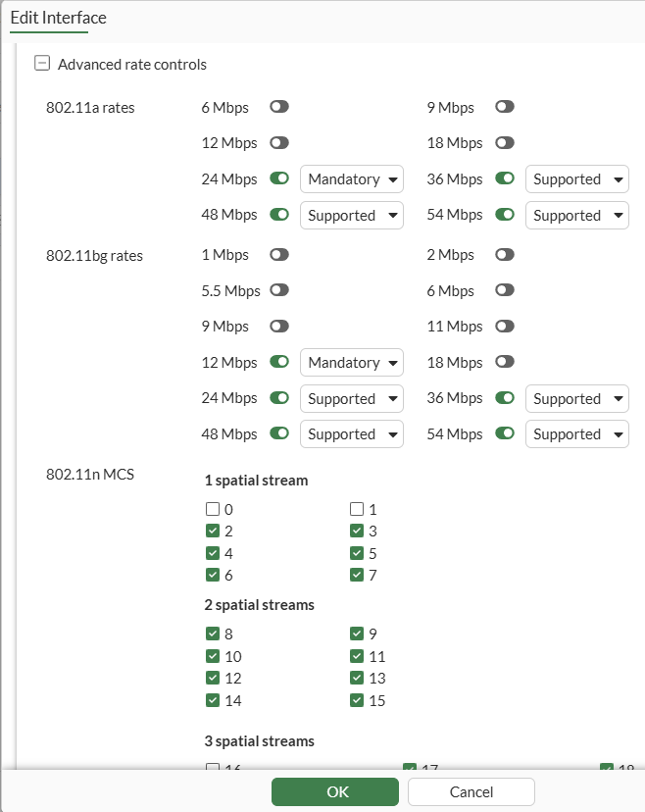
Task: Select the Edit Interface tab title
Action: pyautogui.click(x=59, y=18)
